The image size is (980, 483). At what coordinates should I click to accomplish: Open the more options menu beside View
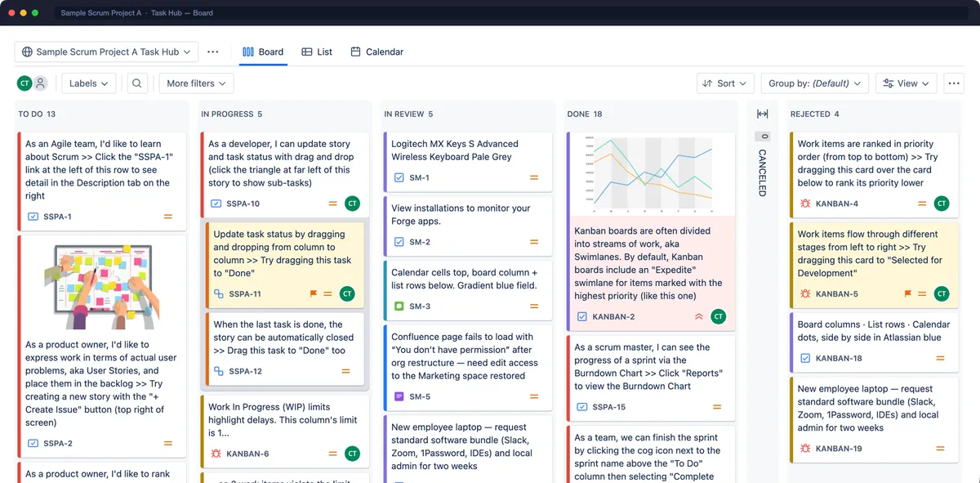pyautogui.click(x=953, y=83)
